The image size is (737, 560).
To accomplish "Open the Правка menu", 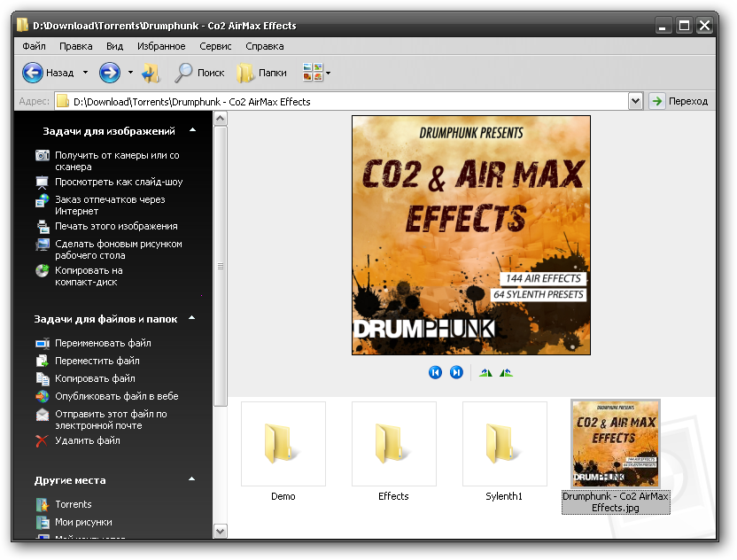I will pyautogui.click(x=75, y=46).
